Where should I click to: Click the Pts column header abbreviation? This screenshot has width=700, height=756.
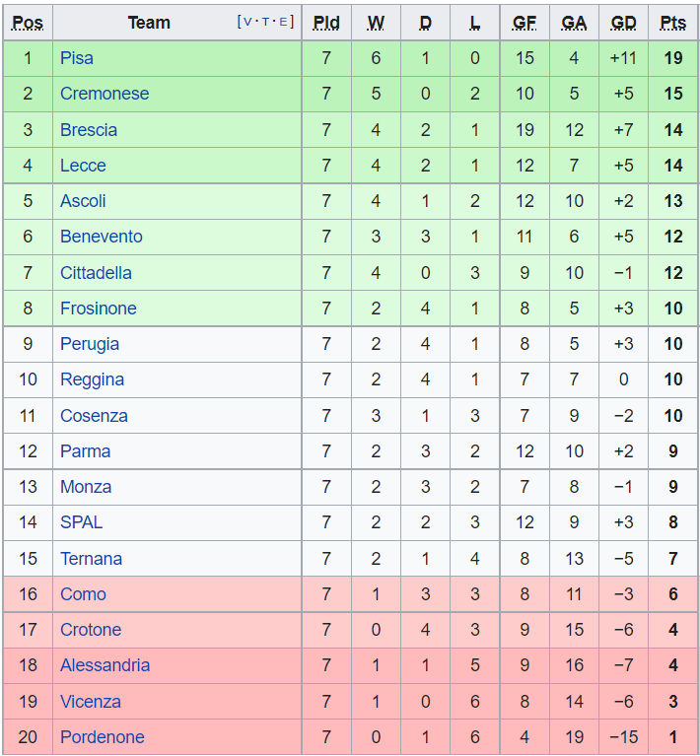pyautogui.click(x=673, y=23)
